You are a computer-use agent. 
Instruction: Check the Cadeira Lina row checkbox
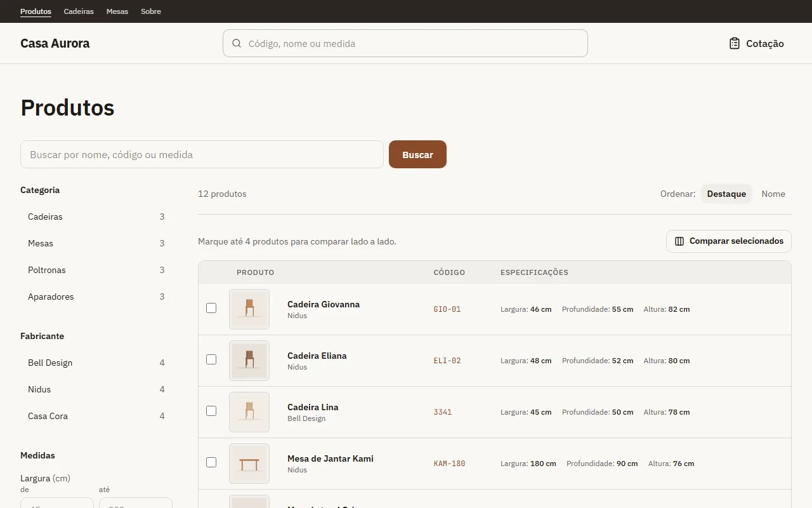click(x=211, y=411)
